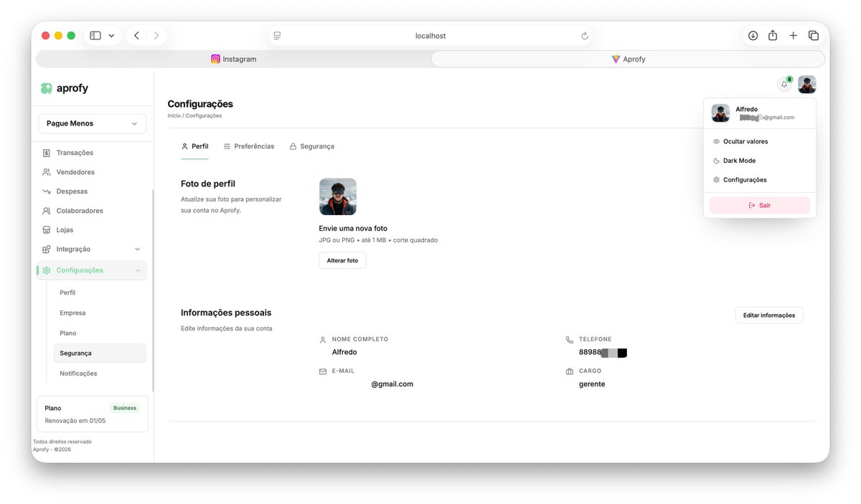Go forward in Safari history
861x504 pixels.
pyautogui.click(x=156, y=35)
